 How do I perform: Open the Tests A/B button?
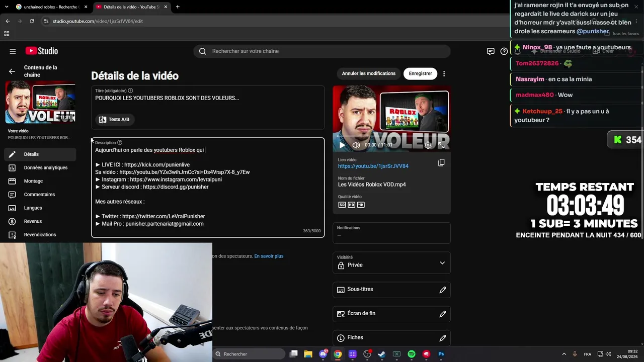click(x=114, y=119)
